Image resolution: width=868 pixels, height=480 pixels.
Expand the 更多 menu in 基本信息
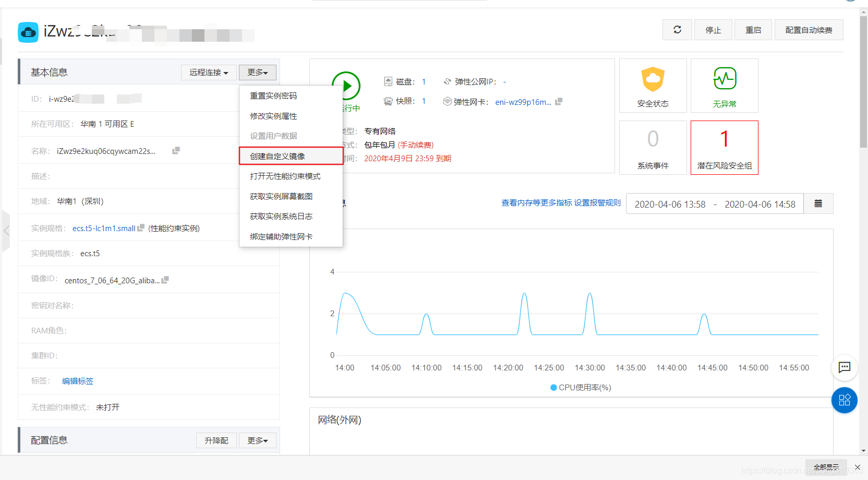[257, 72]
